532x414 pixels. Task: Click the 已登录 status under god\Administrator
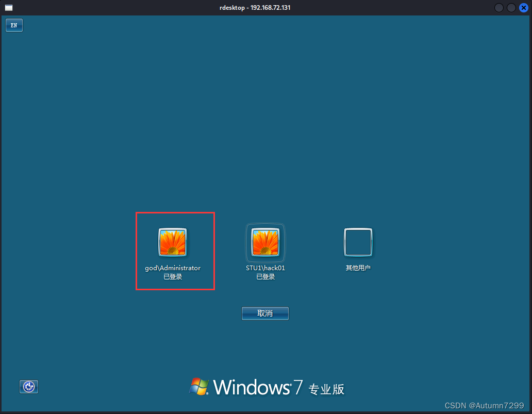(173, 277)
